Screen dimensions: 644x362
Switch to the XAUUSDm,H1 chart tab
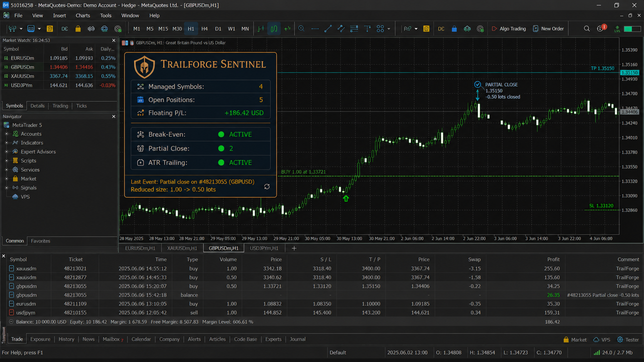(x=182, y=248)
